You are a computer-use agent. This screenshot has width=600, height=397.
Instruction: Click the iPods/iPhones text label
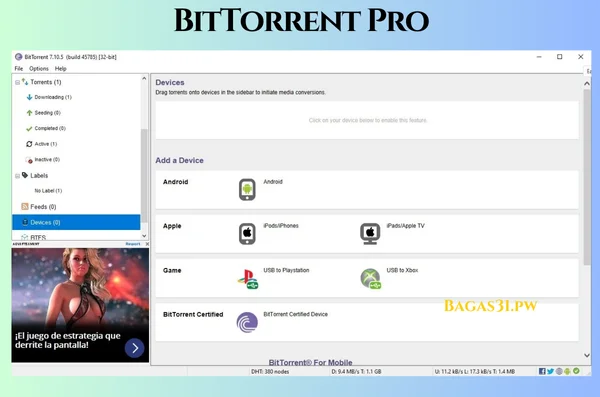tap(281, 226)
